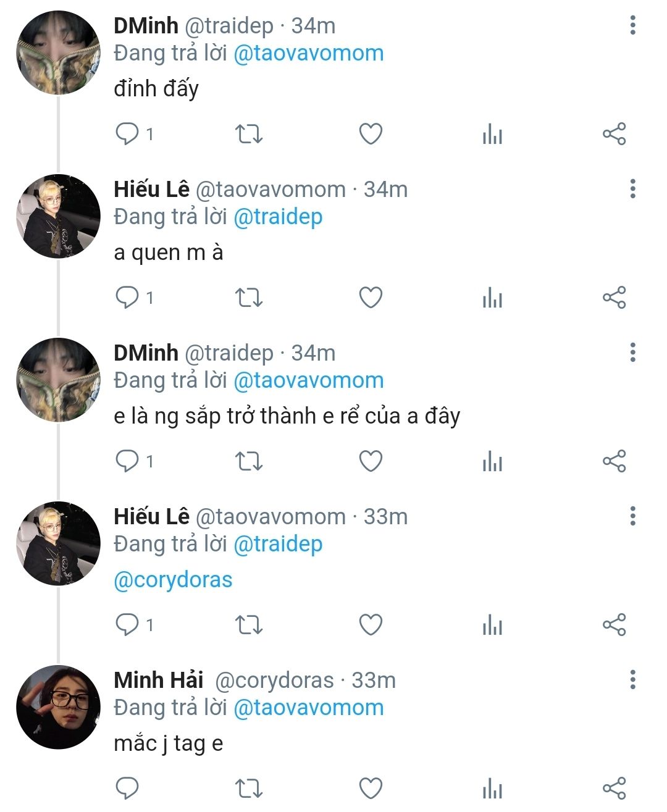Viewport: 667px width, 812px height.
Task: Open the @corydoras mention link in tweet body
Action: (173, 580)
